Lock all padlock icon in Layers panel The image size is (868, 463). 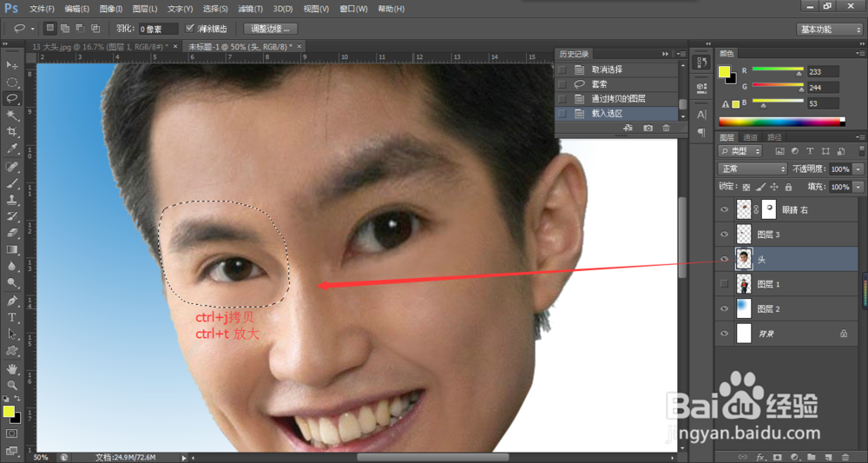click(x=788, y=187)
